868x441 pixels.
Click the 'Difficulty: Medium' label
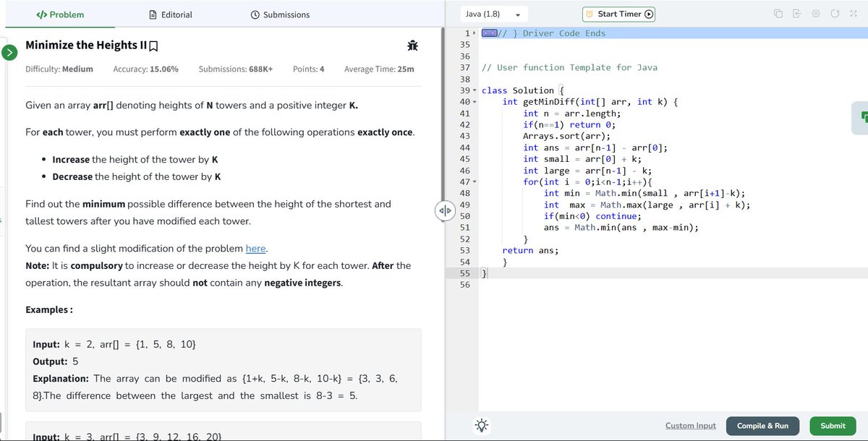point(59,69)
